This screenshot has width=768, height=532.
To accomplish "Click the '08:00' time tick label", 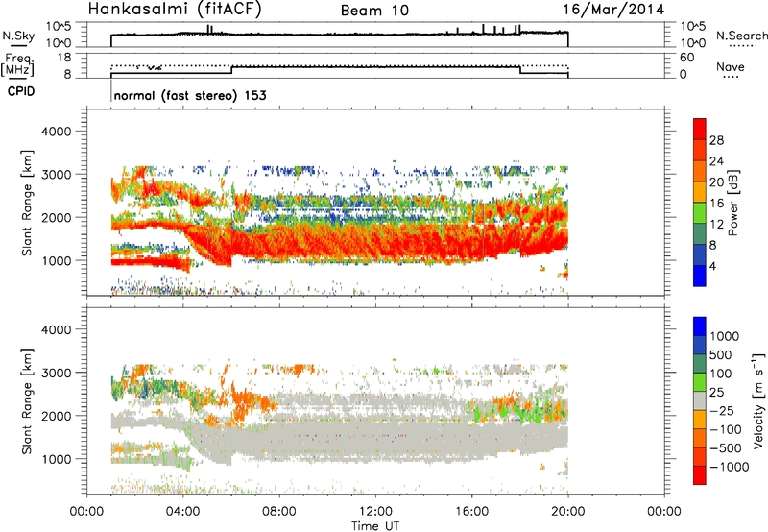I will click(x=279, y=512).
